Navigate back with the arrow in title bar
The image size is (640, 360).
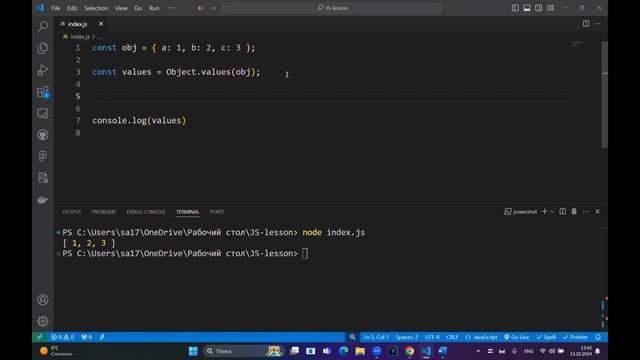(x=200, y=8)
